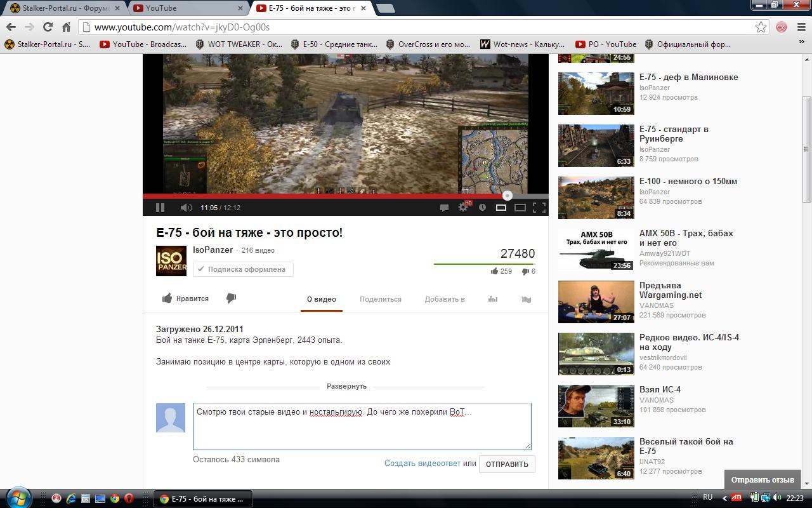
Task: Open 'E-75 - деф в Малиновке' video thumbnail
Action: point(596,93)
